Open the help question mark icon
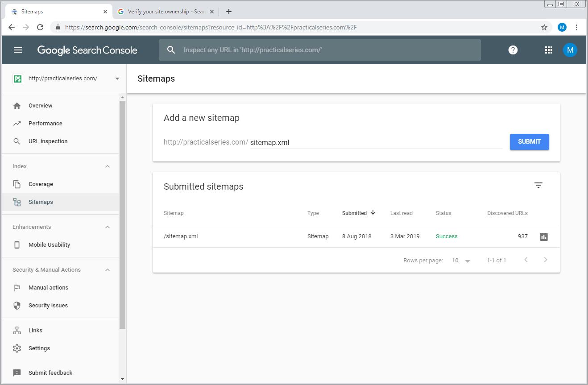This screenshot has width=588, height=385. (x=513, y=50)
